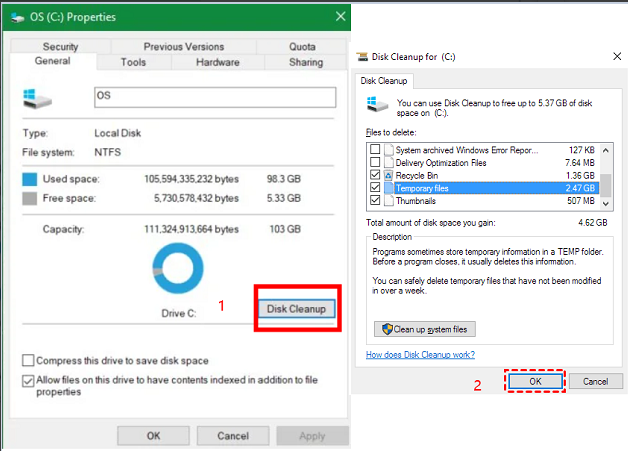Open the Security tab
The width and height of the screenshot is (628, 451).
(61, 47)
